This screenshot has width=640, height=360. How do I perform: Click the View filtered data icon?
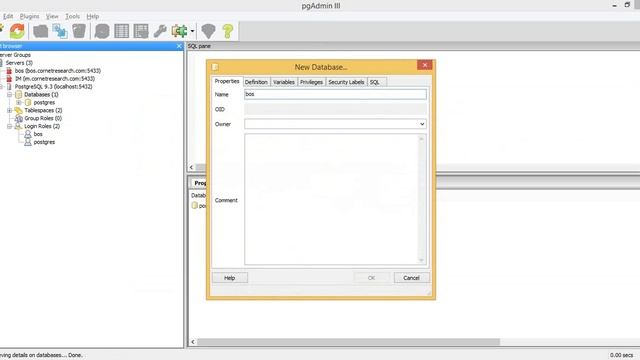click(x=141, y=31)
